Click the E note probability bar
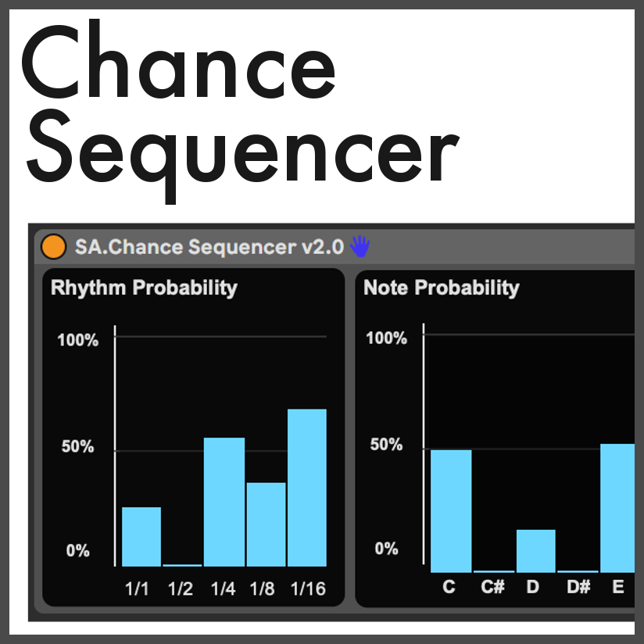The width and height of the screenshot is (644, 644). coord(617,508)
